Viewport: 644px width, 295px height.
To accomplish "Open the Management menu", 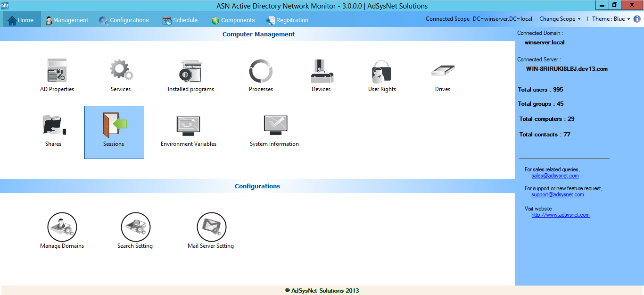I will [67, 20].
